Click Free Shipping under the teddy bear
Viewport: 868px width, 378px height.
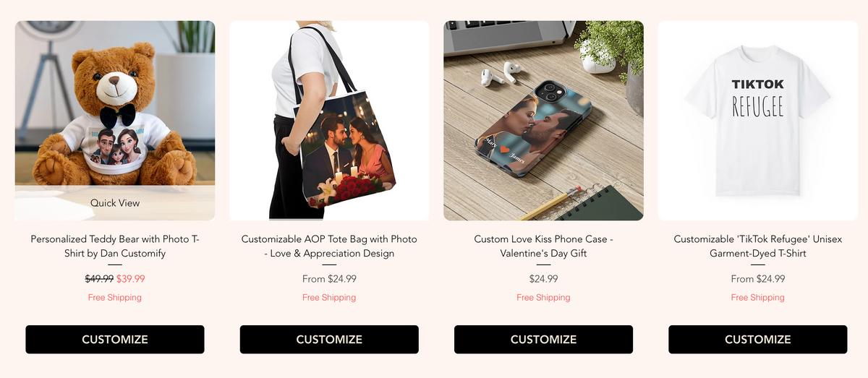coord(115,298)
